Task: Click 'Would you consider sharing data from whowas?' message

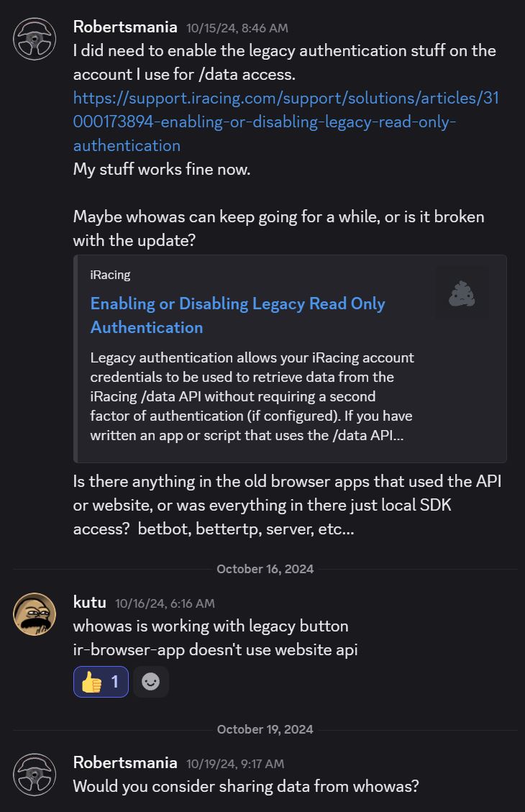Action: pos(246,787)
